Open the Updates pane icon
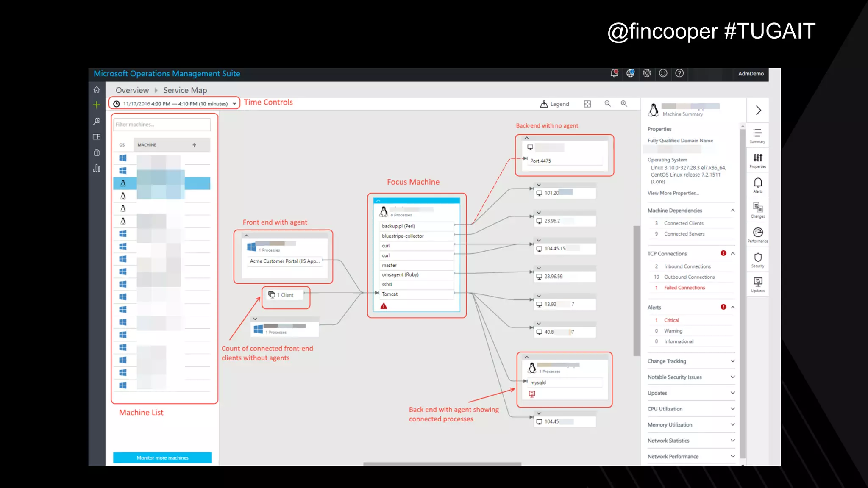This screenshot has width=868, height=488. point(758,285)
